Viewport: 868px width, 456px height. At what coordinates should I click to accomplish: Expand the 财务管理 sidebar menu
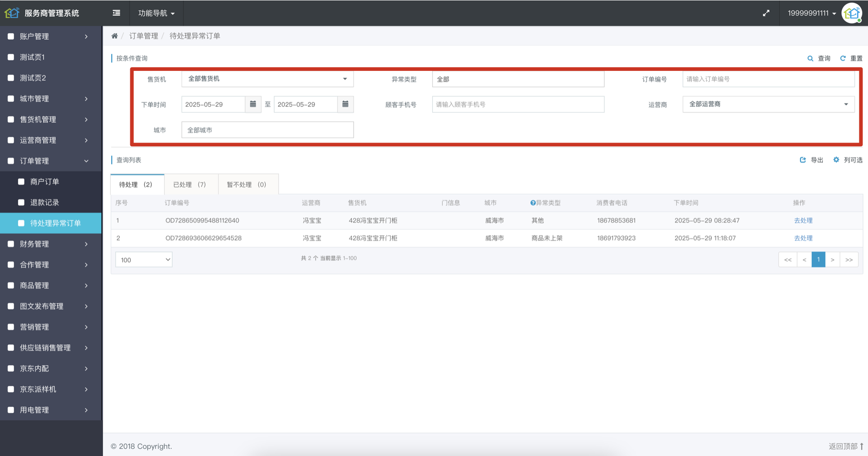(51, 244)
